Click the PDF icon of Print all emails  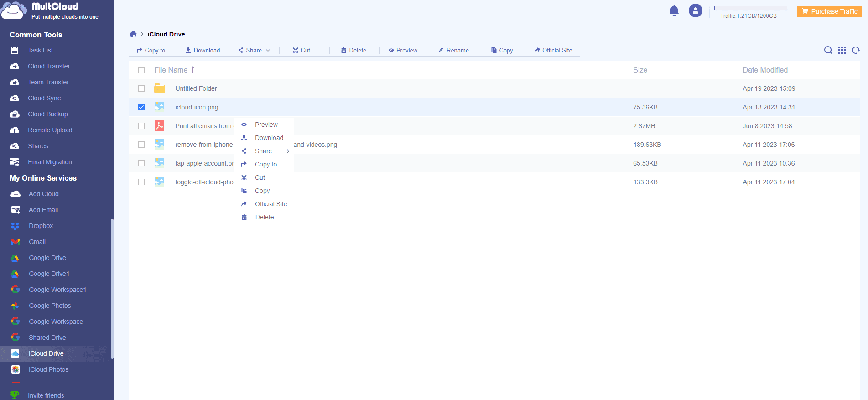click(x=159, y=125)
